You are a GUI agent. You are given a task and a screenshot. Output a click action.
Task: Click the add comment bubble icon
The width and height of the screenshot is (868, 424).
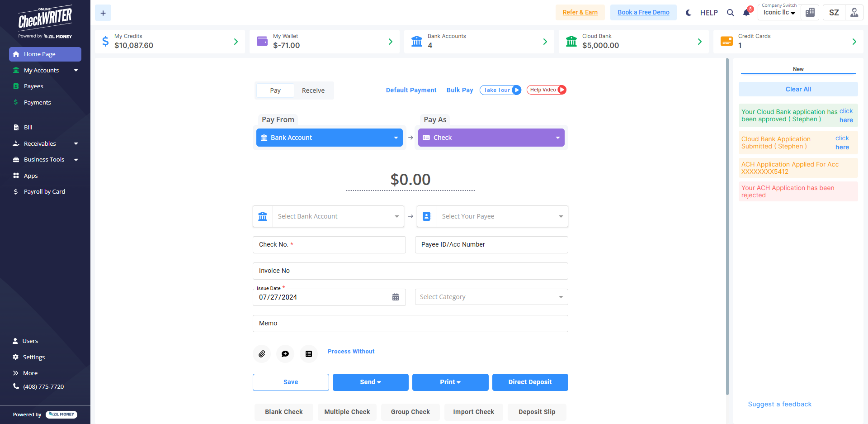[x=285, y=354]
